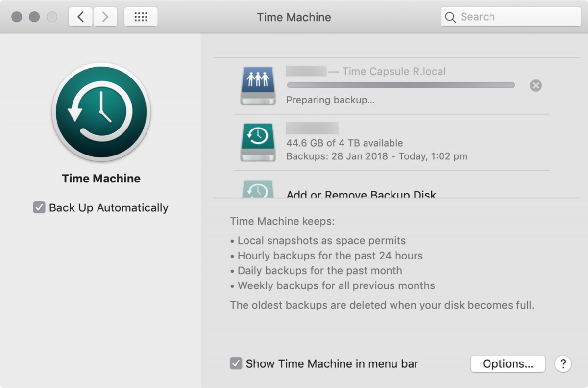Image resolution: width=588 pixels, height=388 pixels.
Task: Disable Show Time Machine in menu bar
Action: [236, 363]
